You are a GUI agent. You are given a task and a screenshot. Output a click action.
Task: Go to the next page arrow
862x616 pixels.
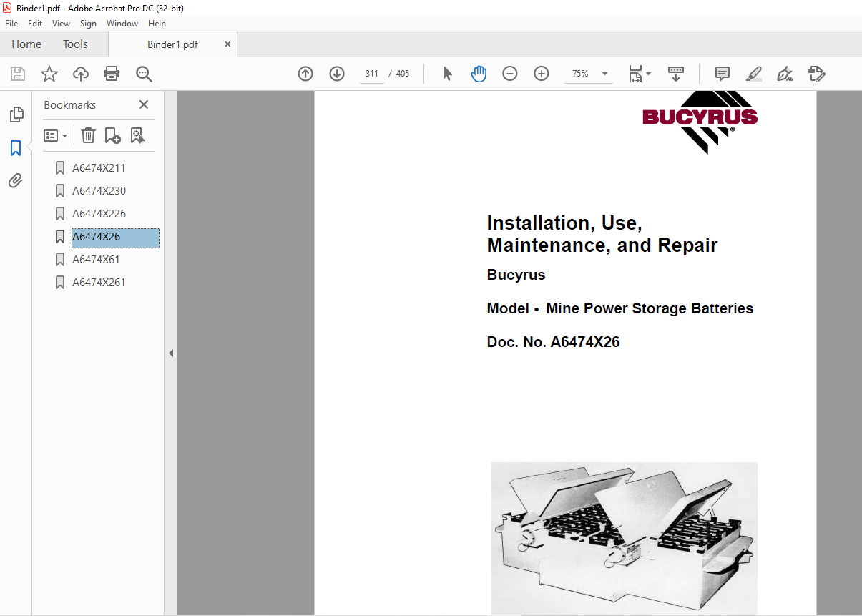(x=337, y=74)
